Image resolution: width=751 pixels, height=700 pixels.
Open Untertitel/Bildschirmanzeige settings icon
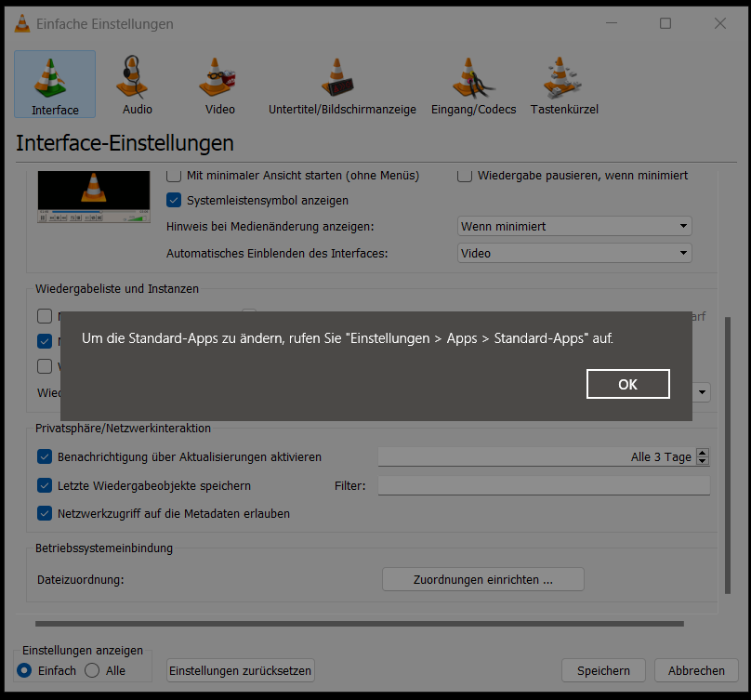(x=337, y=77)
